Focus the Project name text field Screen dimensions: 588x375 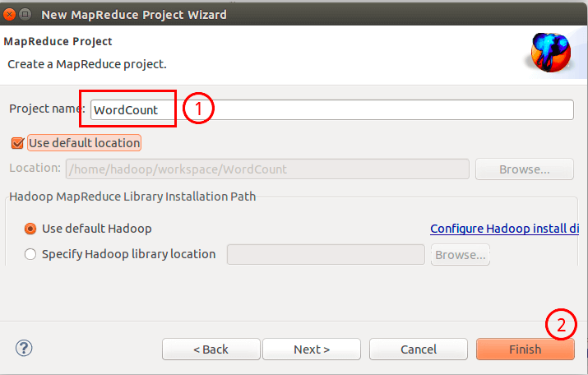332,110
